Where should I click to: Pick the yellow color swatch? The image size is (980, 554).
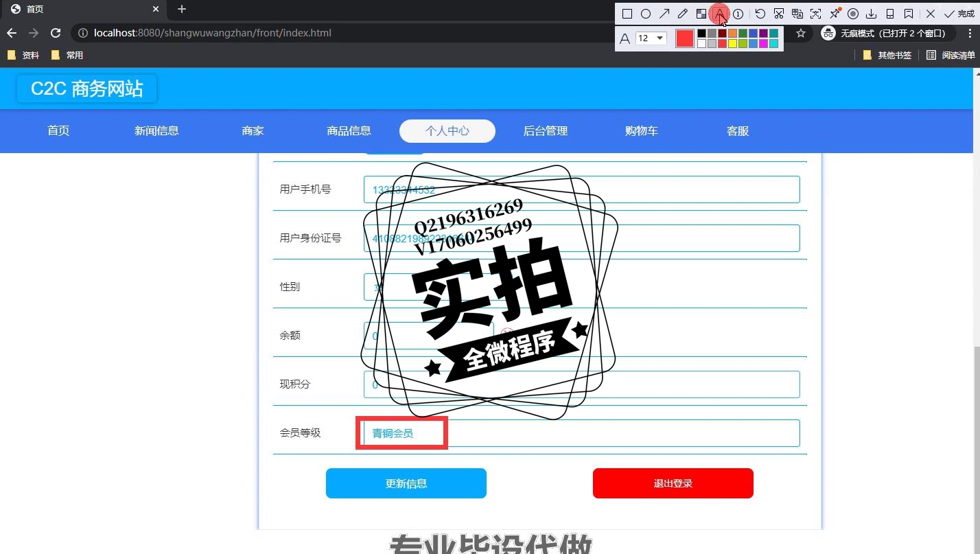click(x=732, y=44)
